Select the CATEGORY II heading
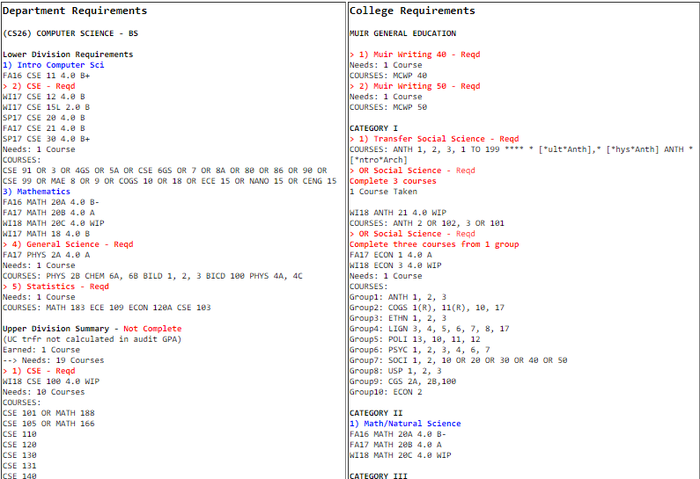The width and height of the screenshot is (700, 479). pos(375,412)
